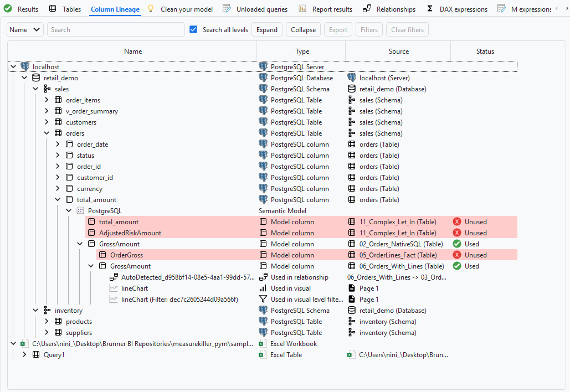Click the table icon beside Query1

tap(36, 354)
